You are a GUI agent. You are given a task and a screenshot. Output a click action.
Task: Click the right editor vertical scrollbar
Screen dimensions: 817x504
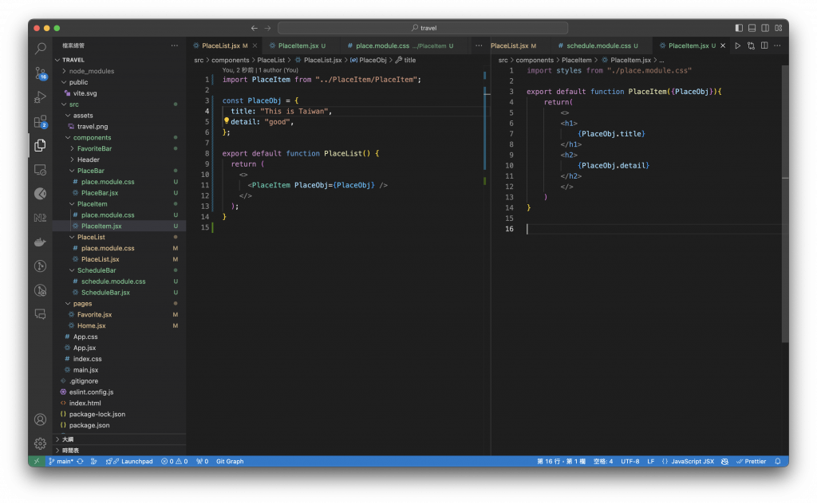pos(785,203)
